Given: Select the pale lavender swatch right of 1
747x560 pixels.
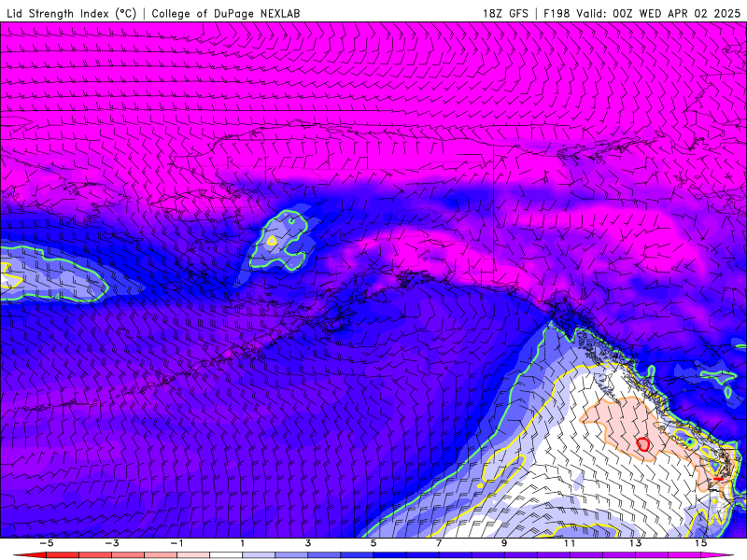Looking at the screenshot, I should 259,555.
